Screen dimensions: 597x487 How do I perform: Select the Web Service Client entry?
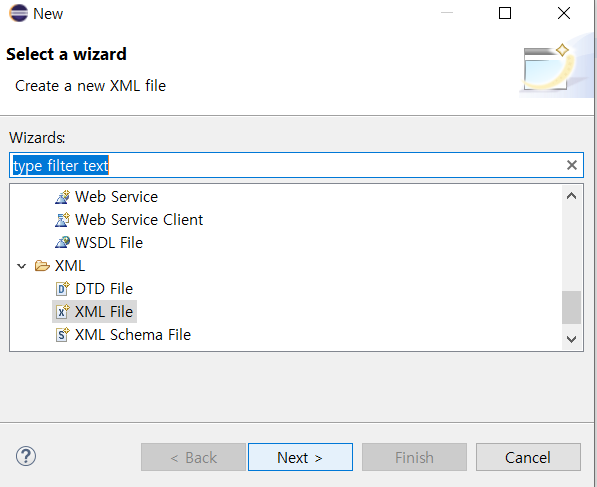[x=139, y=220]
